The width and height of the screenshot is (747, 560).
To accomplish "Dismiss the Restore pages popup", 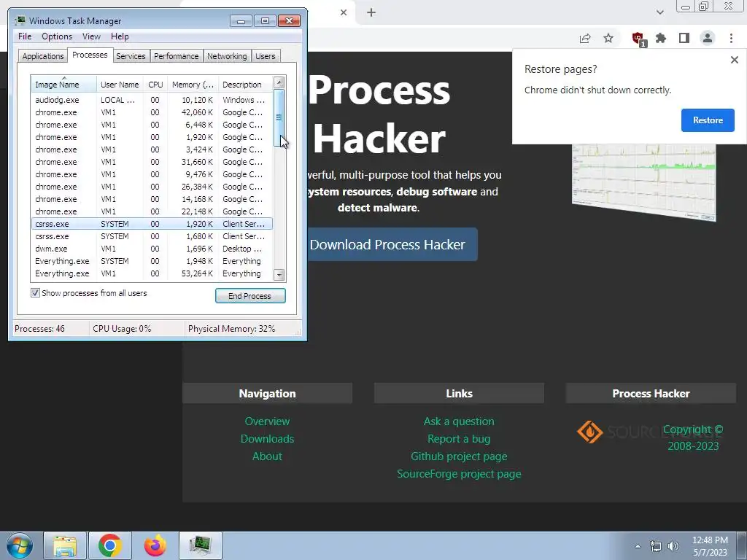I will tap(734, 60).
